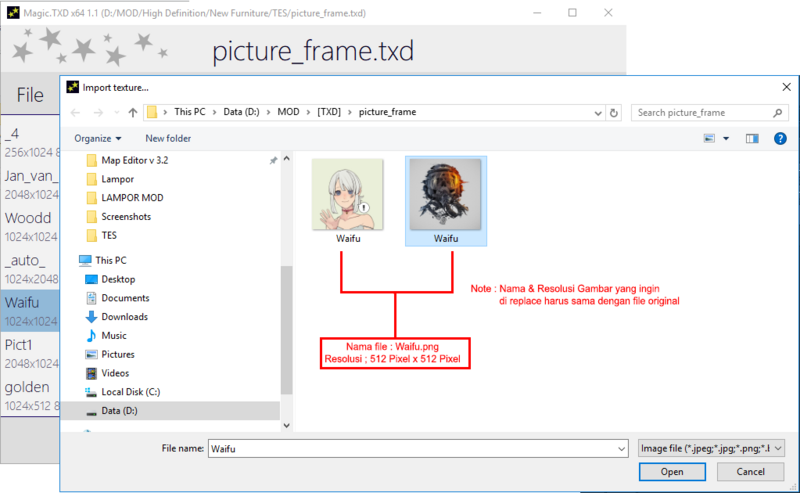Click picture_frame breadcrumb
The width and height of the screenshot is (800, 493).
coord(387,112)
